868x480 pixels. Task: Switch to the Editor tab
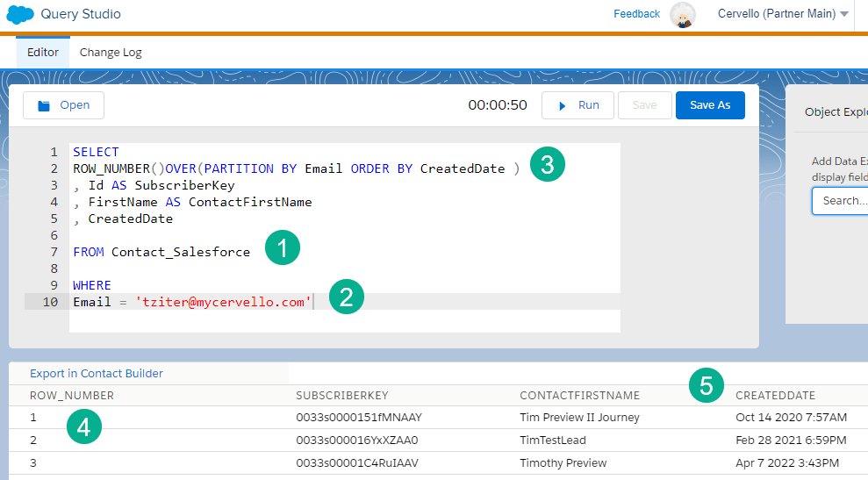[x=43, y=52]
